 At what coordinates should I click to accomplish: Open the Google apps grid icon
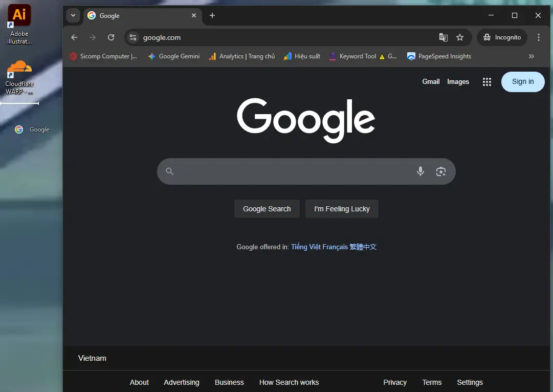tap(486, 82)
